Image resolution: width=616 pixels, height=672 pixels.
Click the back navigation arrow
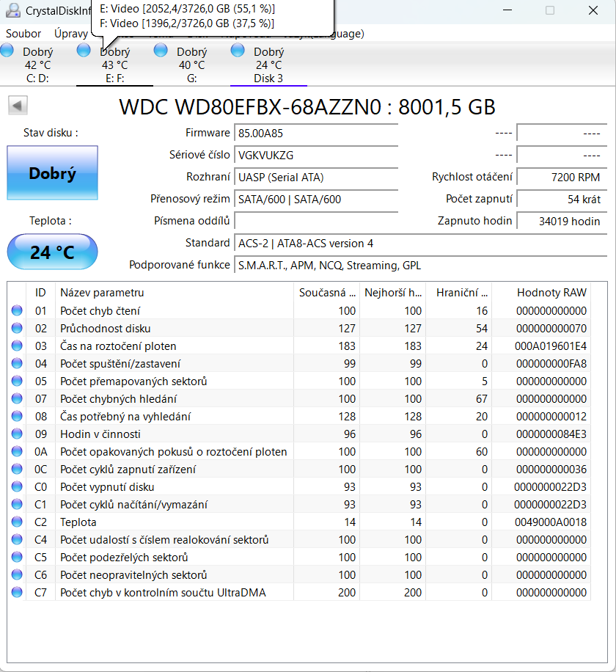[x=16, y=105]
